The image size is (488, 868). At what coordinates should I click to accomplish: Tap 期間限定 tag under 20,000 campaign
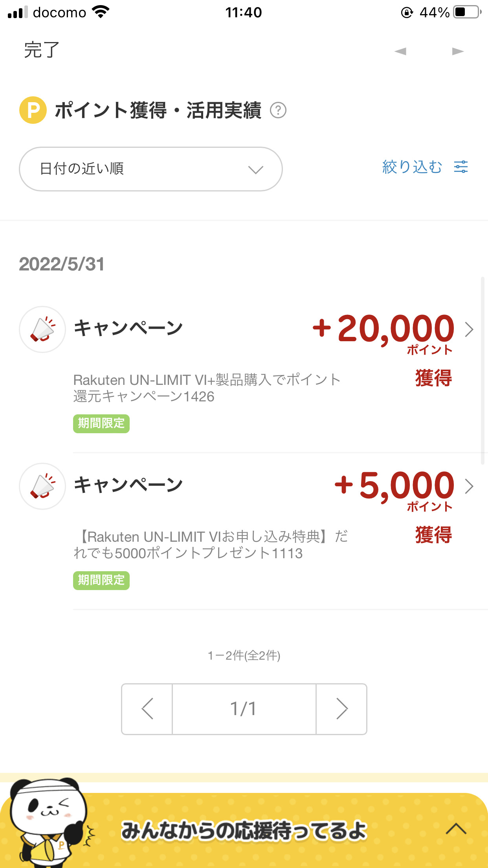[x=101, y=423]
